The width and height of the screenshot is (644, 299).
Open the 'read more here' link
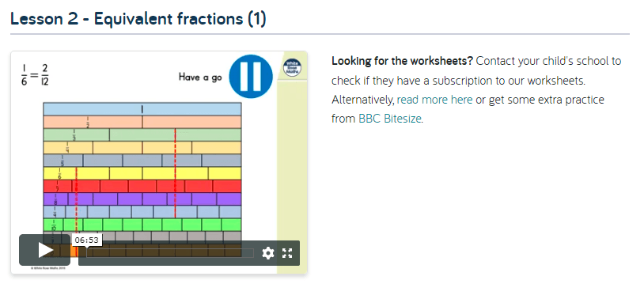pyautogui.click(x=434, y=100)
